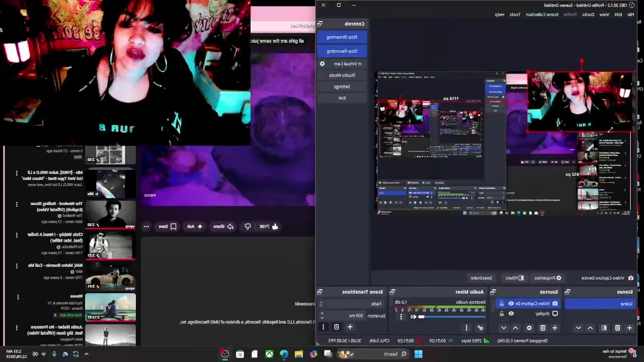Hide the display source
This screenshot has height=362, width=644.
tap(511, 313)
